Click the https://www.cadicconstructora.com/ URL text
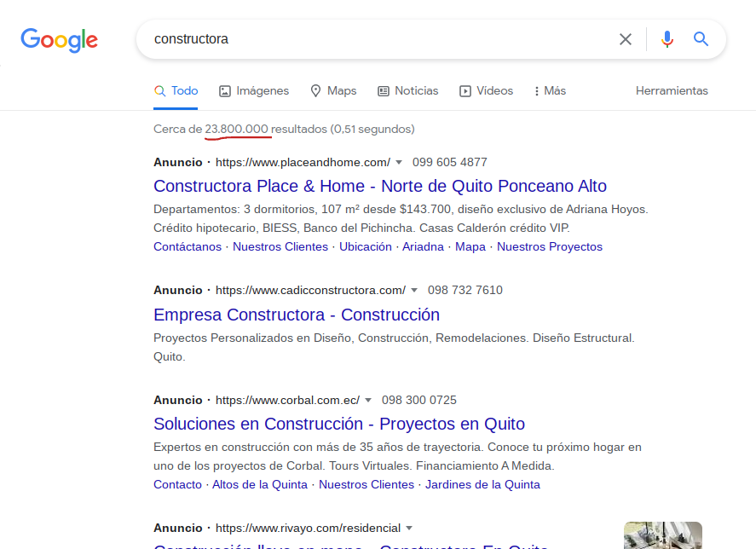Image resolution: width=756 pixels, height=549 pixels. (x=310, y=291)
